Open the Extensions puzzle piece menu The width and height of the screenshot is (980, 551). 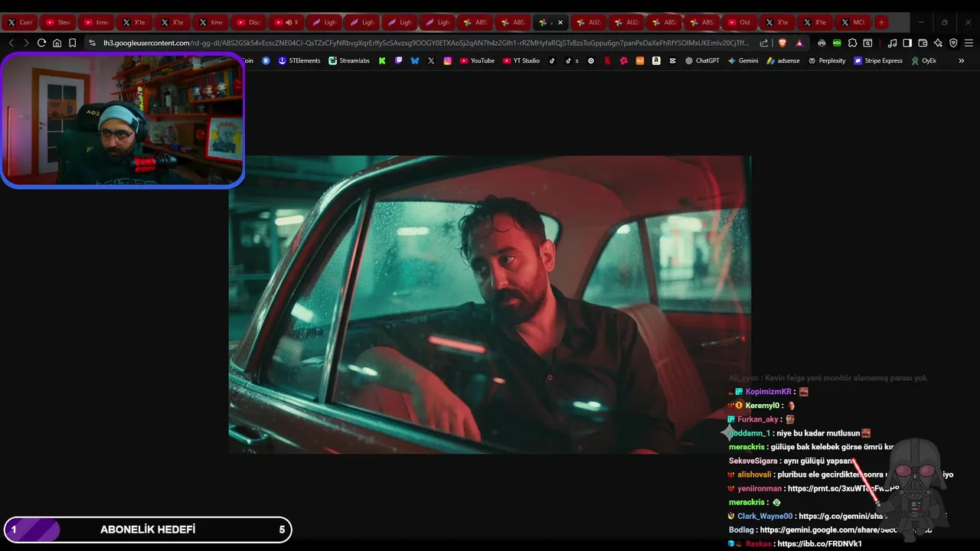pyautogui.click(x=852, y=43)
